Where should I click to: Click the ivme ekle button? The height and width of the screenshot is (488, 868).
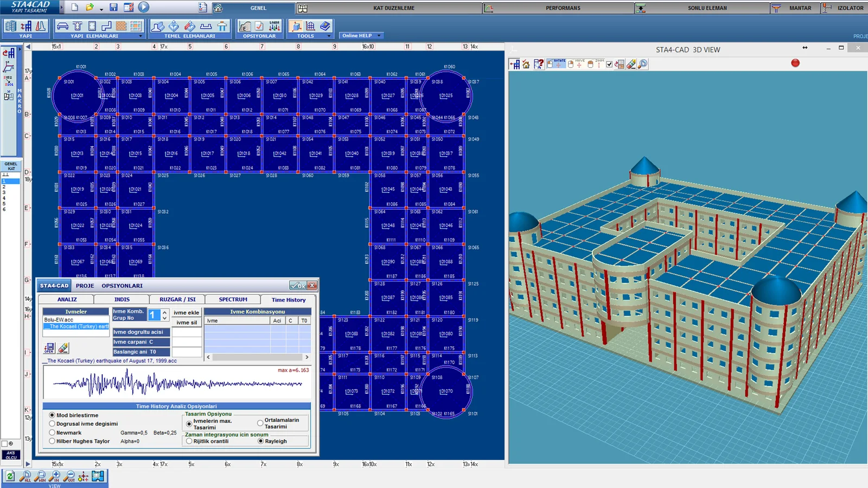(187, 313)
